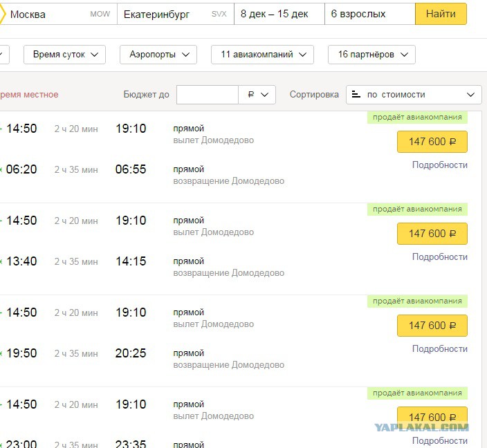Open Подробности for the 19:50 return option
This screenshot has height=448, width=487.
[440, 348]
